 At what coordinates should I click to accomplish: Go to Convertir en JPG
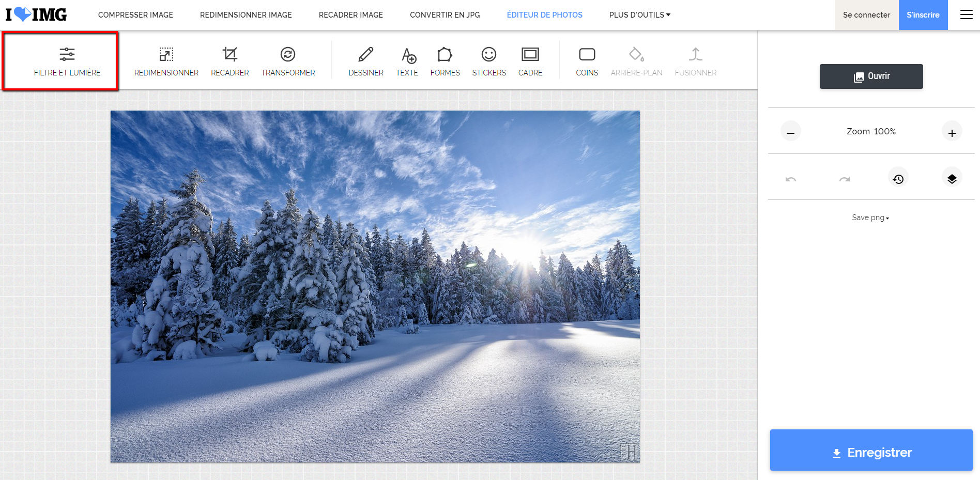445,15
